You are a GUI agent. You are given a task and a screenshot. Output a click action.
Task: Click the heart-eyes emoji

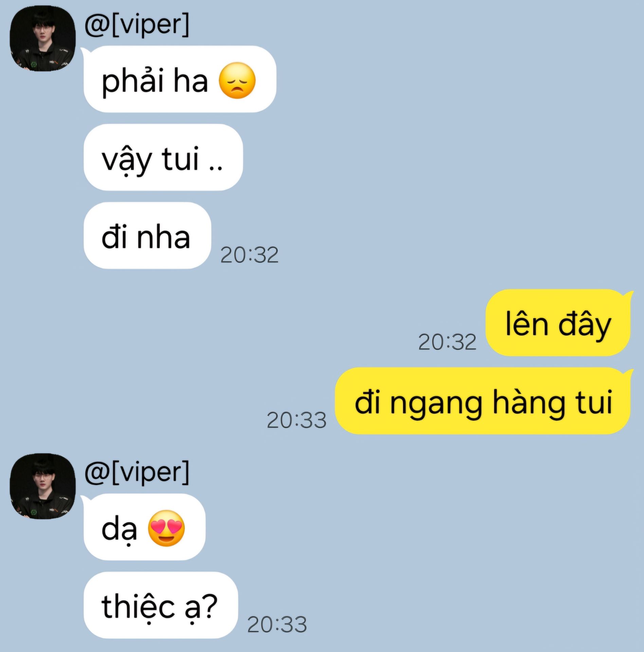click(166, 528)
